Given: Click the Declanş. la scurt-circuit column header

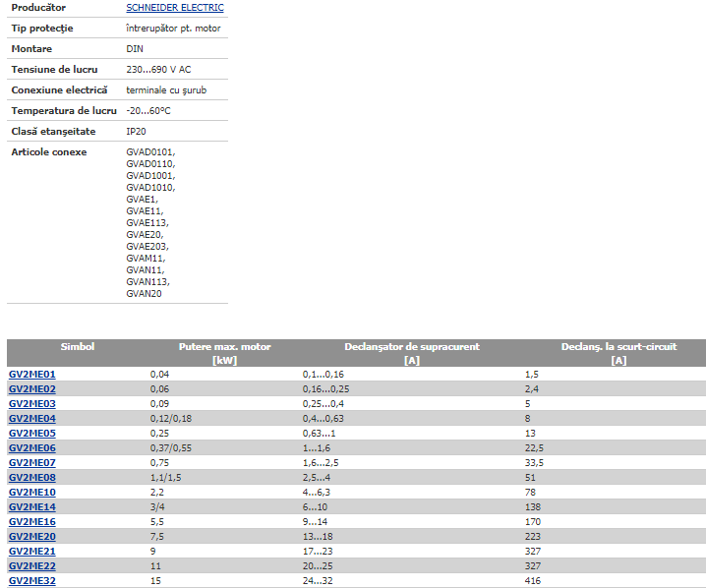Looking at the screenshot, I should click(x=618, y=353).
